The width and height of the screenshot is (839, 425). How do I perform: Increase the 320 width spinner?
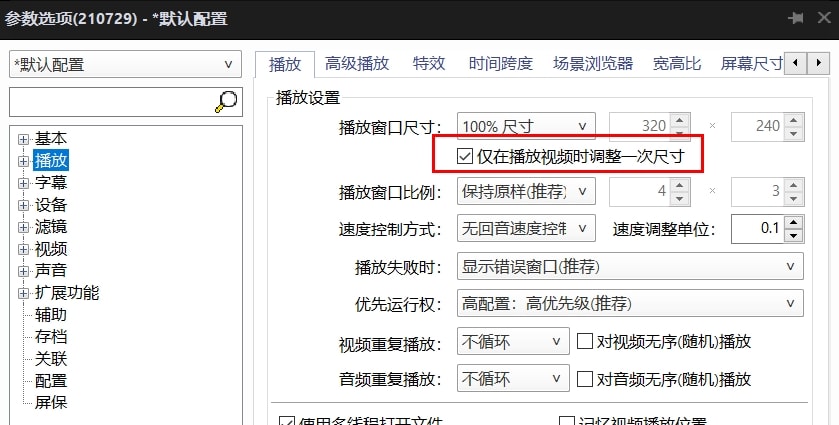point(680,120)
